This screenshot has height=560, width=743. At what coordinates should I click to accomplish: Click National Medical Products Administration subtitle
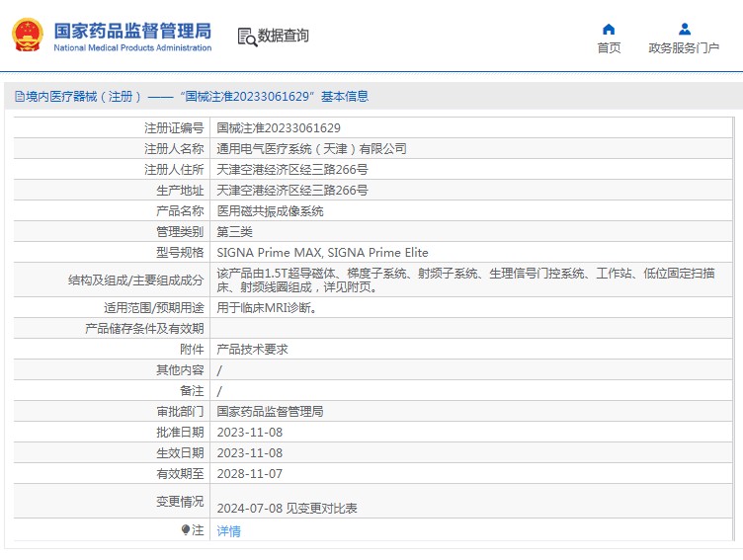[132, 47]
